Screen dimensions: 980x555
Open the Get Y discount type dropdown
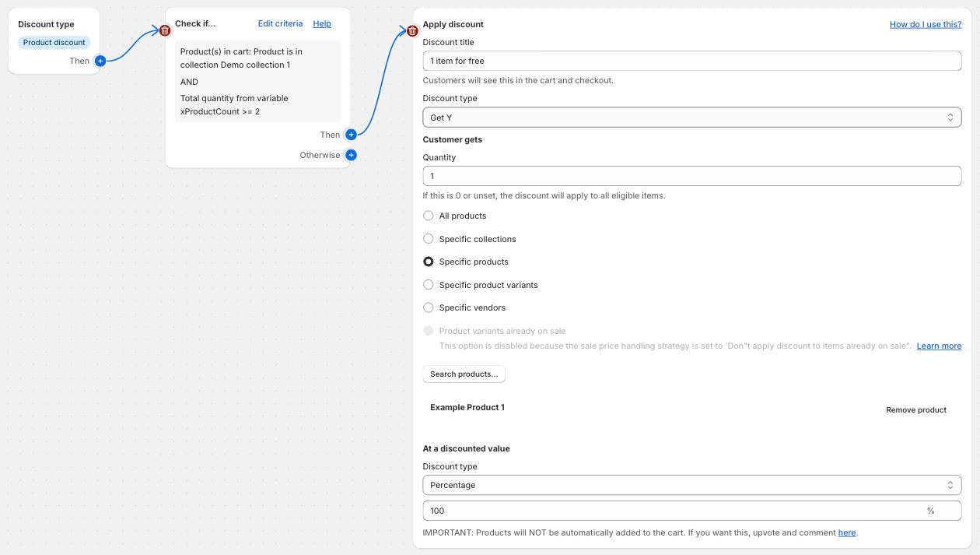point(691,118)
